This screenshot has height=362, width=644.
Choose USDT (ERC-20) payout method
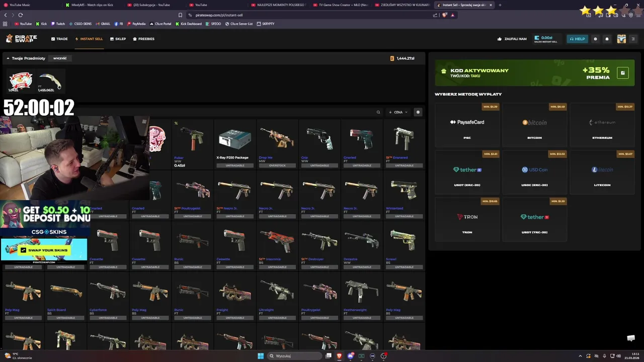[467, 172]
